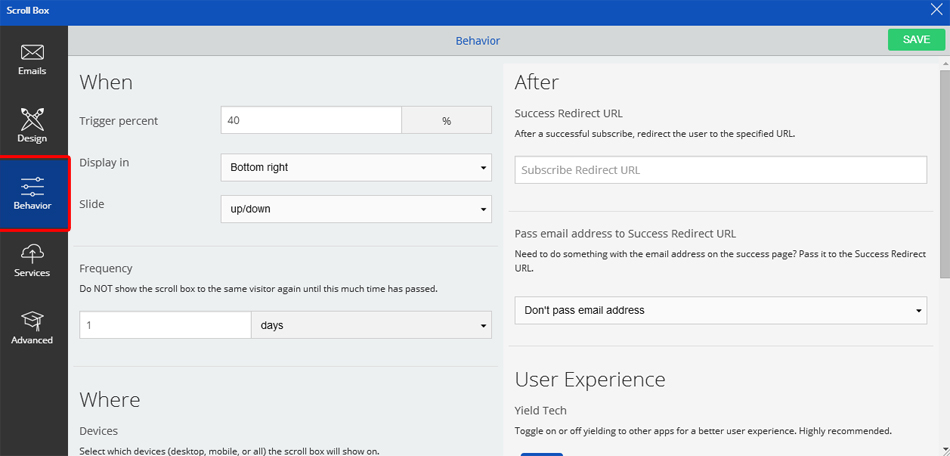Click the Frequency number input field

pyautogui.click(x=165, y=325)
